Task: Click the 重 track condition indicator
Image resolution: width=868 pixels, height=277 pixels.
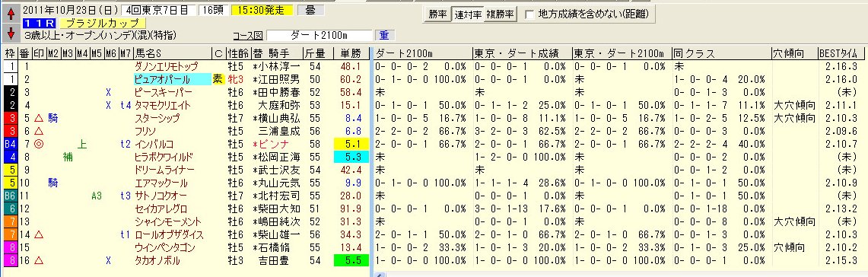Action: click(x=385, y=36)
